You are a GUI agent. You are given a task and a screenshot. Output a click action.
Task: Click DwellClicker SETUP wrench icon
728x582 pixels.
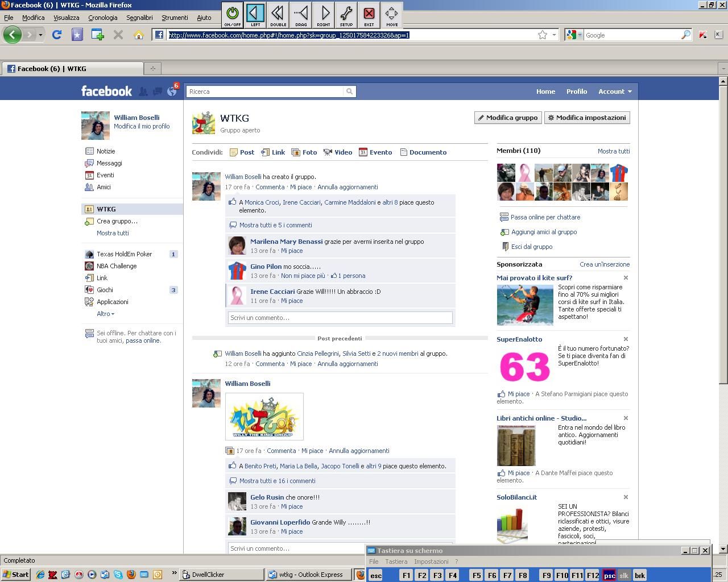coord(346,15)
